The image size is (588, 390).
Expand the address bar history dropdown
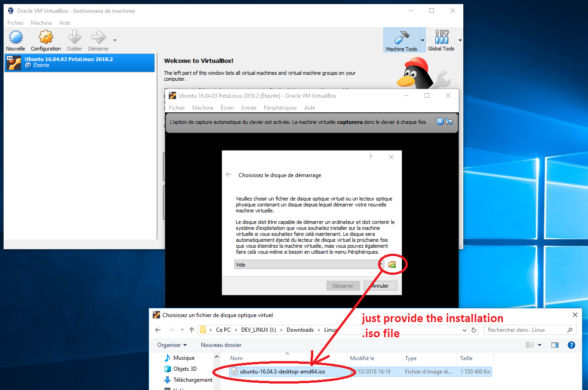(465, 330)
